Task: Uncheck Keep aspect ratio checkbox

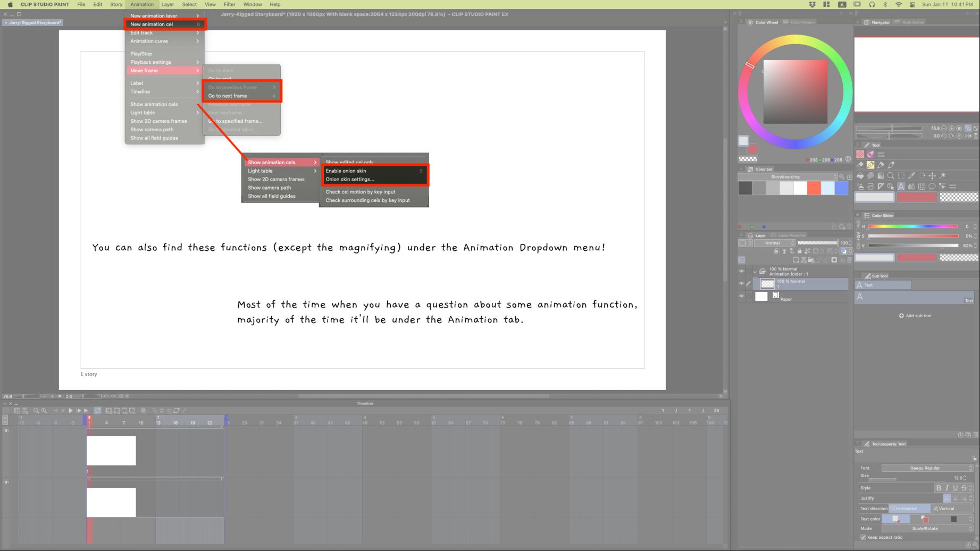Action: tap(863, 537)
